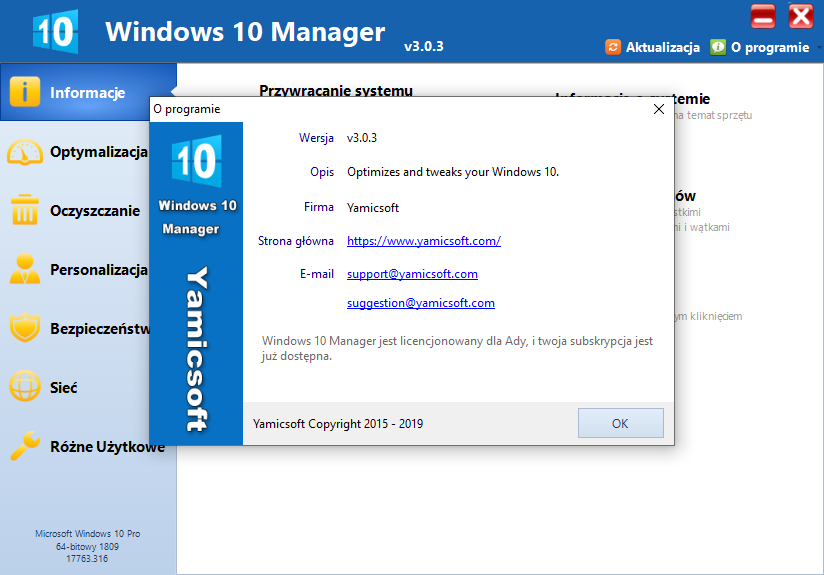Click the suggestion@yamicsoft.com email link
This screenshot has width=824, height=575.
point(420,303)
